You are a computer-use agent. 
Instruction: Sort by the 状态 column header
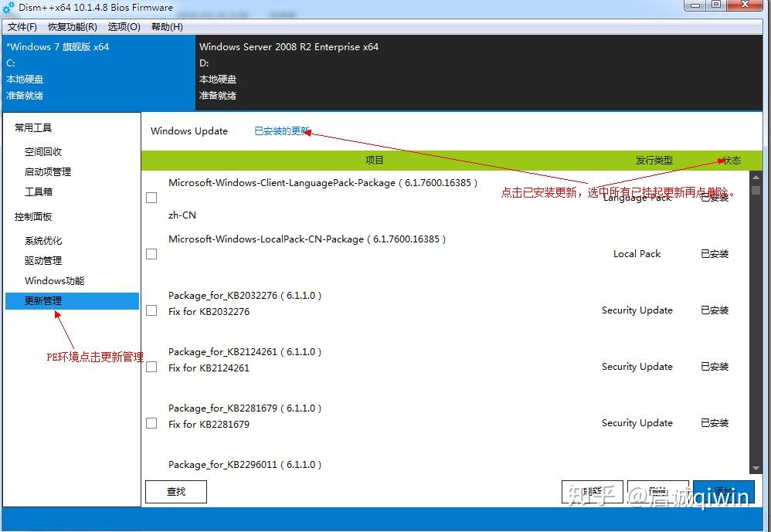point(732,160)
